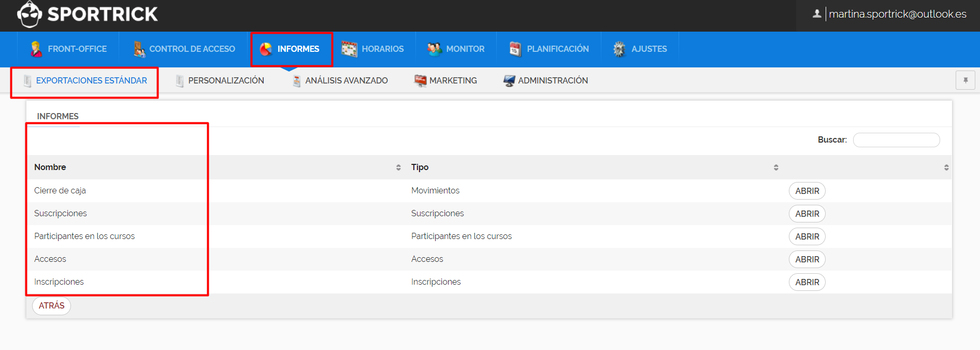The image size is (980, 350).
Task: Click the Administración computer icon
Action: tap(509, 81)
